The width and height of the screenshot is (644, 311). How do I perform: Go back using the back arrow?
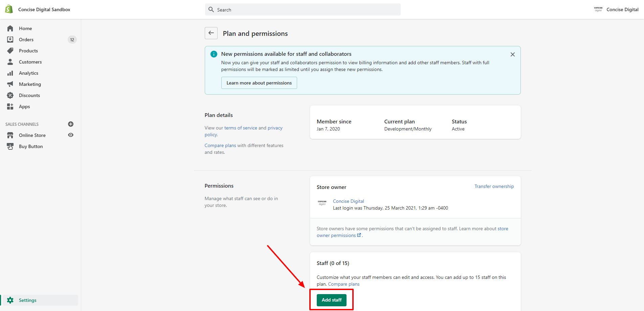[211, 33]
